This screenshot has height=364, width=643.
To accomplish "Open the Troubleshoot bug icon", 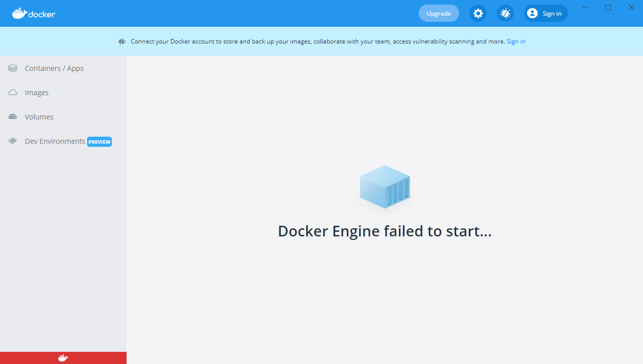I will point(505,13).
